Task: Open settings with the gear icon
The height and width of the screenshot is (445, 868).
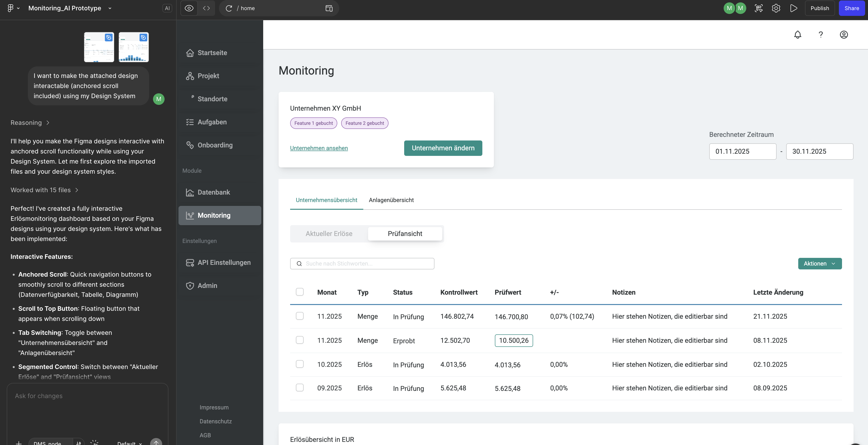Action: point(776,8)
